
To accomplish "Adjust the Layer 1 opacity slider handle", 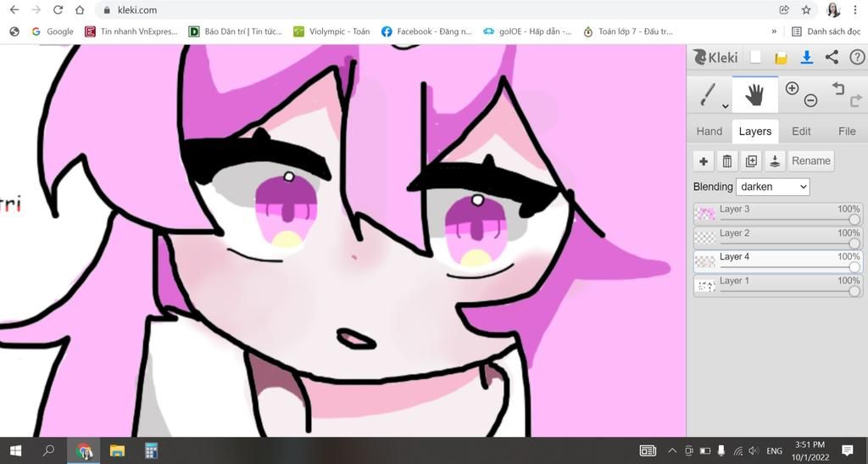I will click(854, 291).
